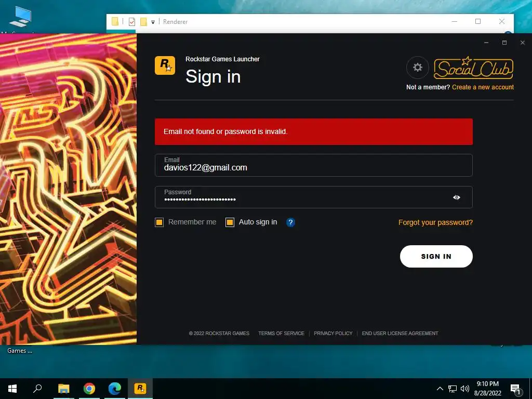Image resolution: width=532 pixels, height=399 pixels.
Task: Open File Explorer from taskbar
Action: (x=63, y=389)
